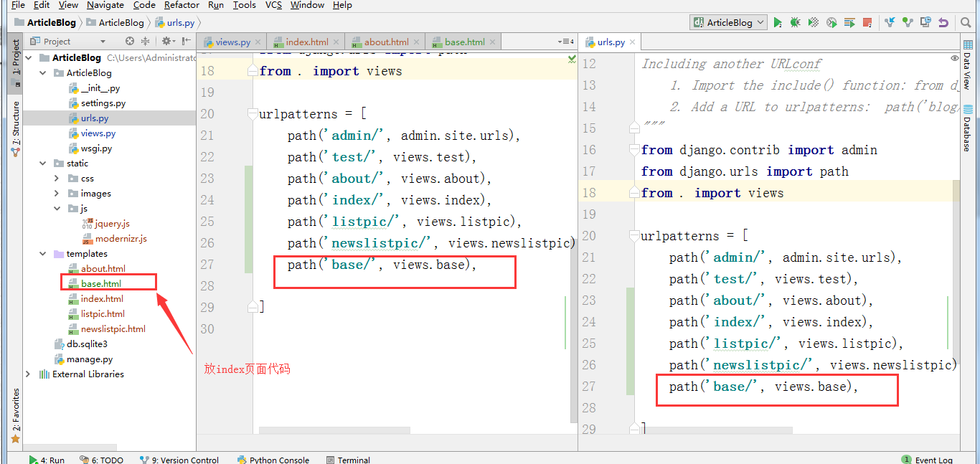Update project from VCS blue arrow icon

pos(890,23)
